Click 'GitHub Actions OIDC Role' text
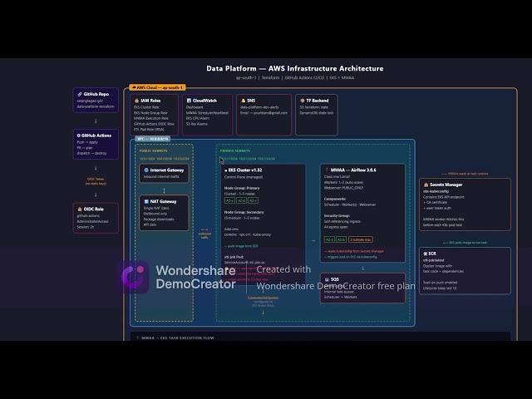The height and width of the screenshot is (399, 532). (154, 124)
